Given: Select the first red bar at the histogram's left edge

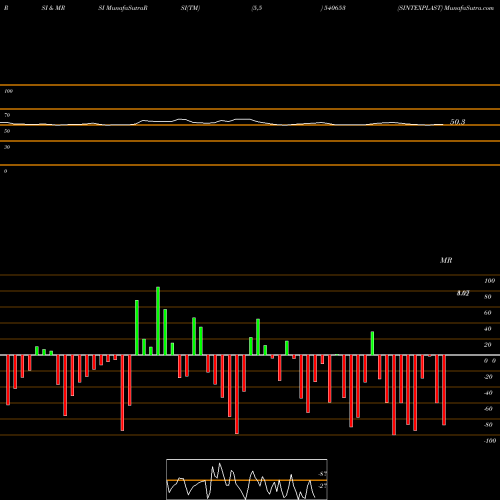Looking at the screenshot, I should click(x=8, y=380).
